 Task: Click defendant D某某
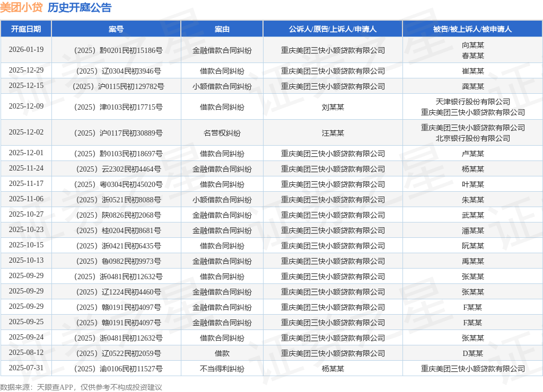472,353
